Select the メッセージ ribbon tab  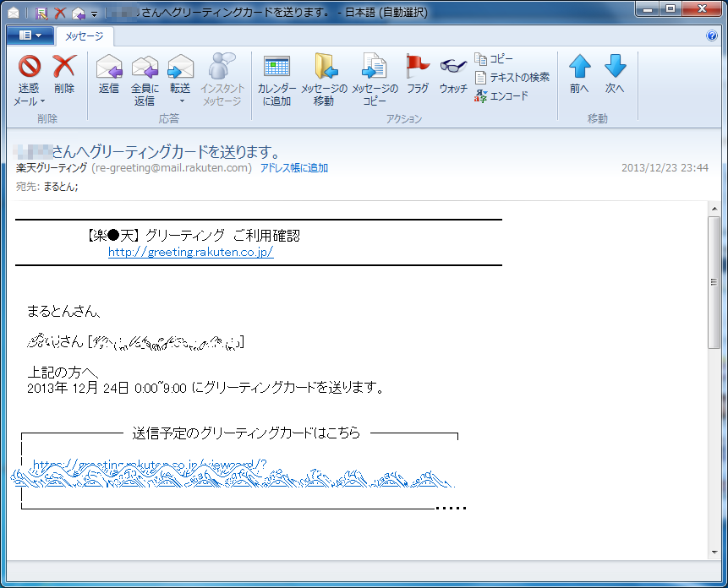85,36
